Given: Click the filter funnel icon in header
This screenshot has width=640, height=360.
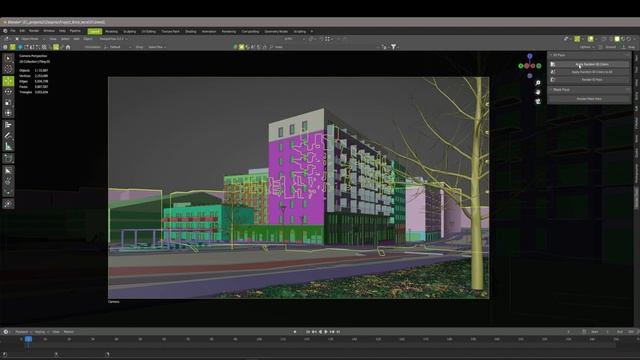Looking at the screenshot, I should (393, 47).
